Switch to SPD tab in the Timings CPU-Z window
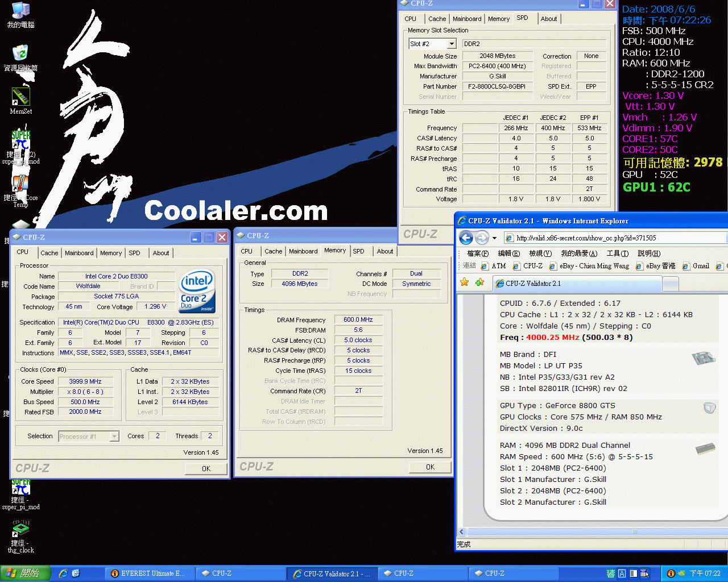The width and height of the screenshot is (728, 582). tap(358, 251)
